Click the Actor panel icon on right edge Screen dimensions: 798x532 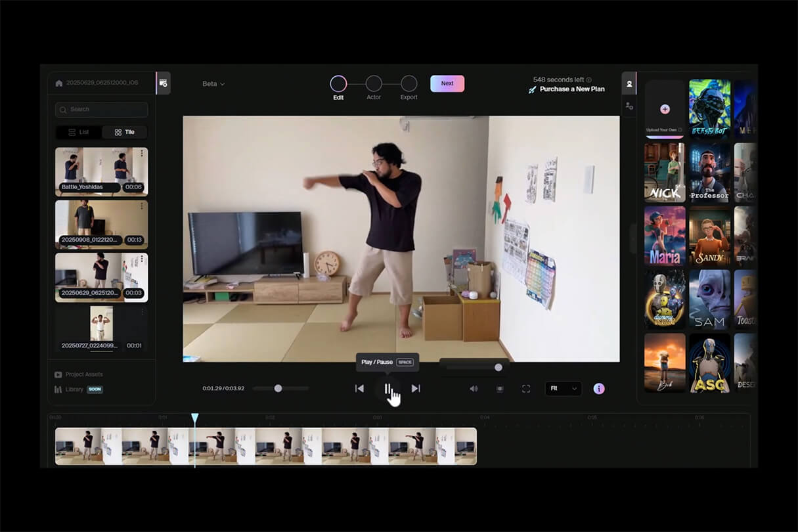[629, 83]
